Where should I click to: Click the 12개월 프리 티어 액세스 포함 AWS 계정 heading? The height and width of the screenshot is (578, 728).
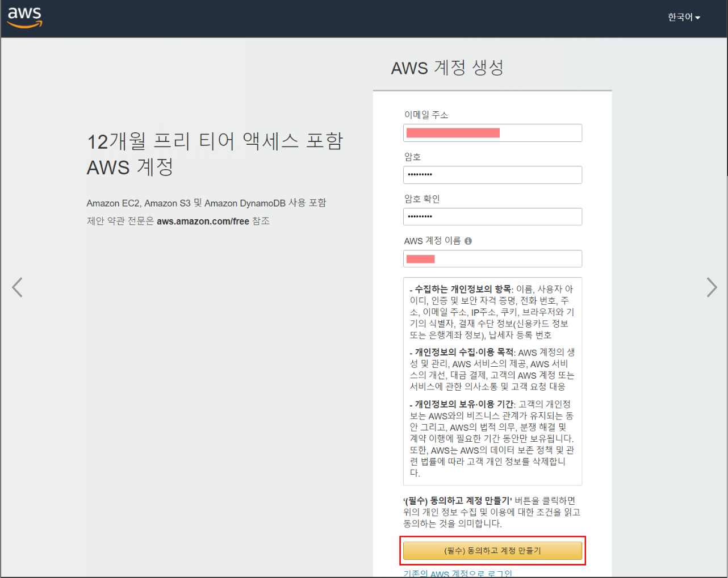point(215,154)
